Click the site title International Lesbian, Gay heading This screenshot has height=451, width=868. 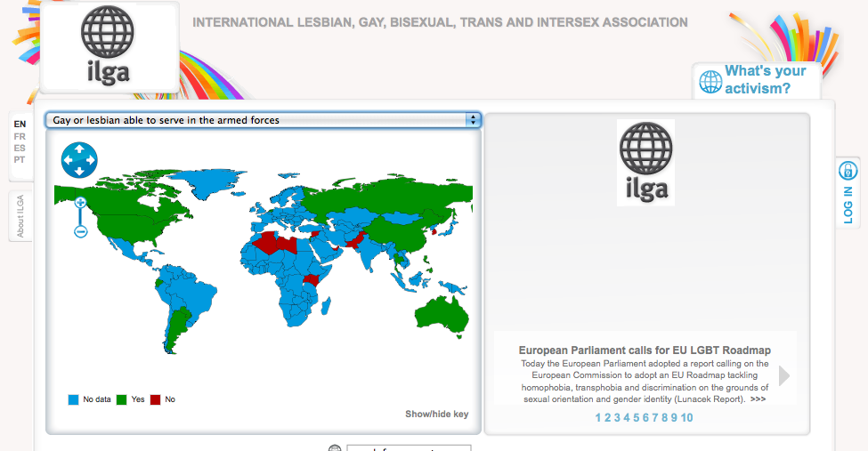pyautogui.click(x=440, y=23)
